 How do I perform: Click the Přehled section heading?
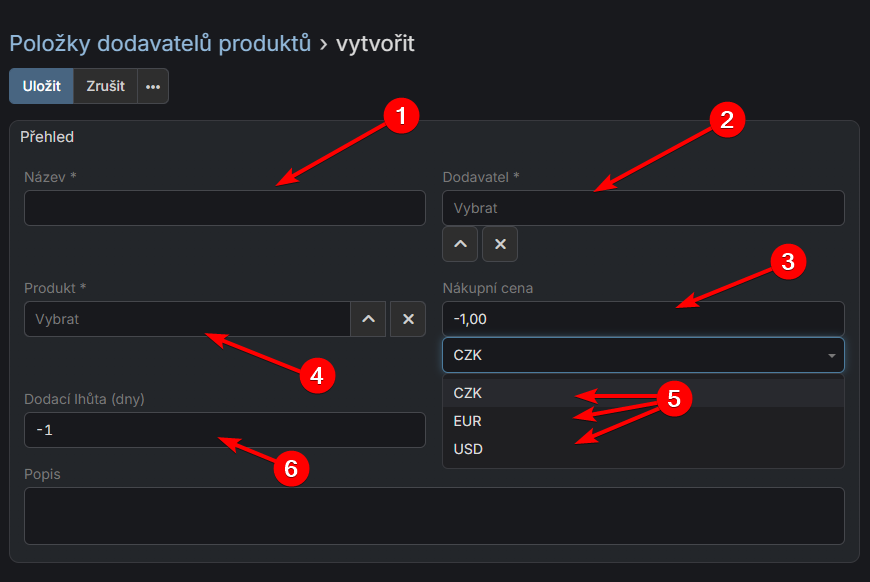[47, 137]
